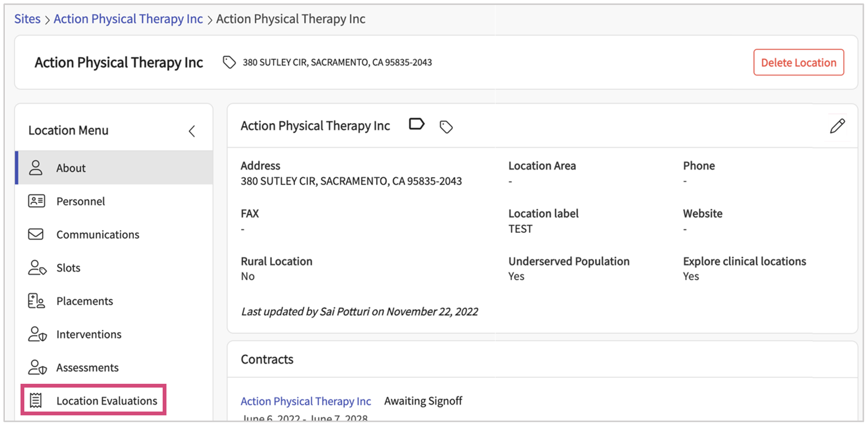
Task: Open Interventions from the Location Menu
Action: click(x=89, y=334)
